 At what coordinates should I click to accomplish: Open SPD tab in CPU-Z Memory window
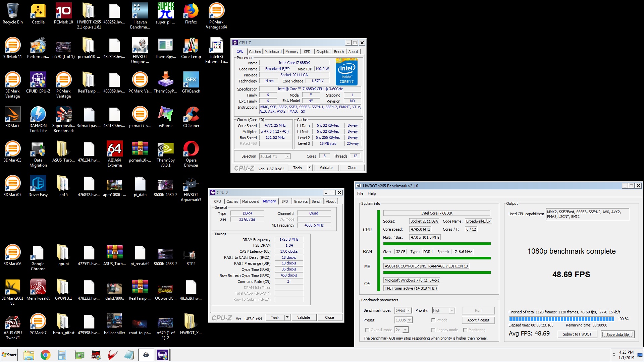284,201
